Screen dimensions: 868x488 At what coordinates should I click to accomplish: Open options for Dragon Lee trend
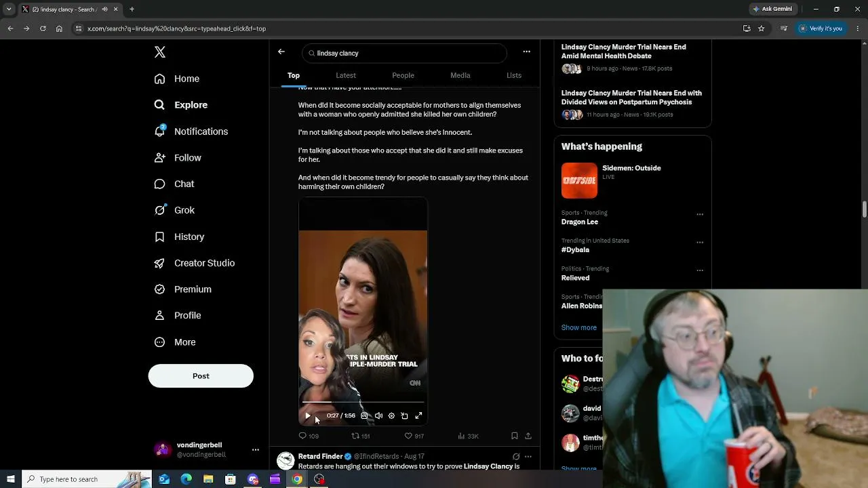(x=700, y=215)
